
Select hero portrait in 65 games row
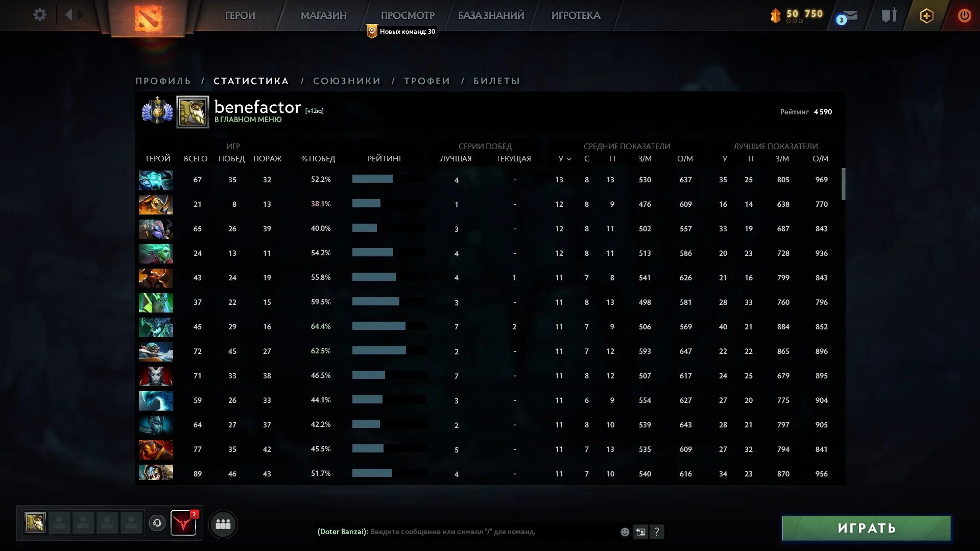tap(156, 229)
